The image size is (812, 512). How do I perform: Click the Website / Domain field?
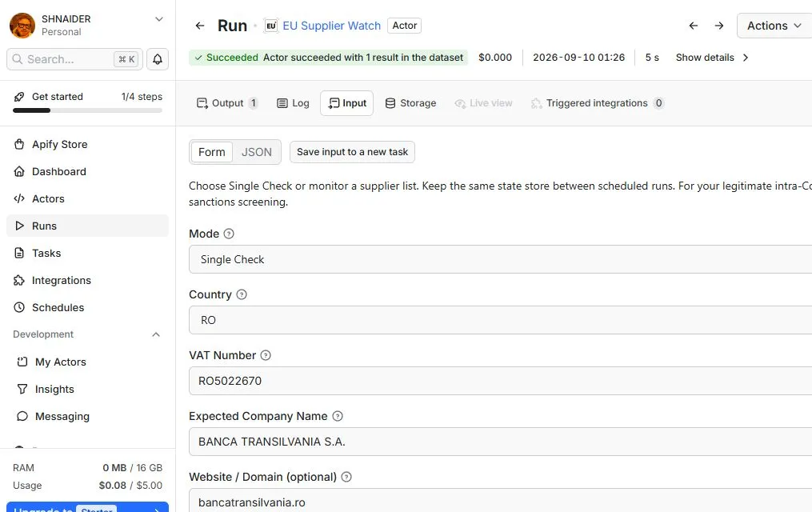coord(500,500)
